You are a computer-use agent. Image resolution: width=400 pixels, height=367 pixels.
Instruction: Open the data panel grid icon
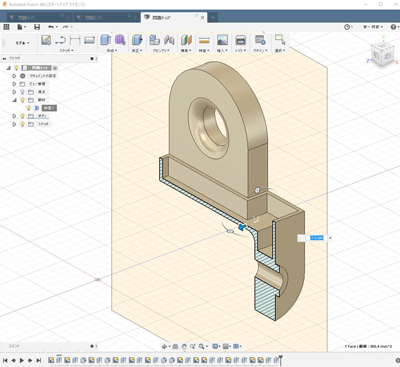pyautogui.click(x=6, y=27)
